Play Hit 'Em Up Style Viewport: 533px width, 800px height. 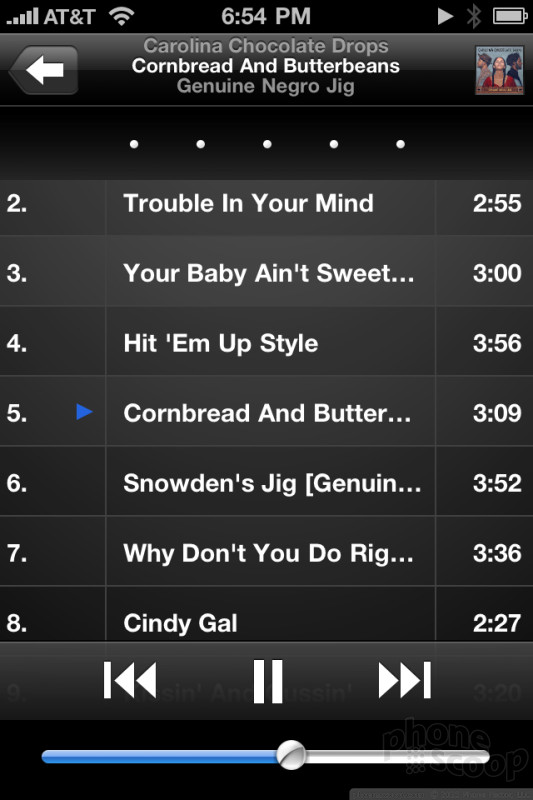point(266,343)
